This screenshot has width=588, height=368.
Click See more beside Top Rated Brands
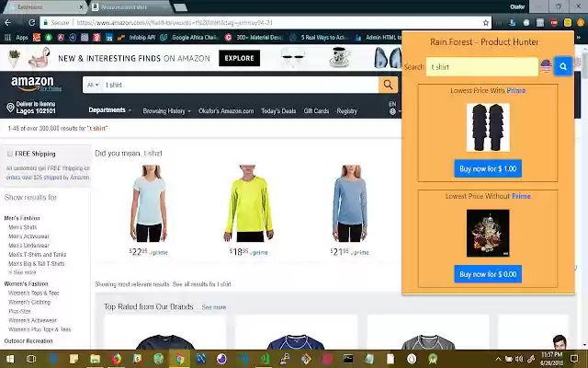(x=214, y=307)
